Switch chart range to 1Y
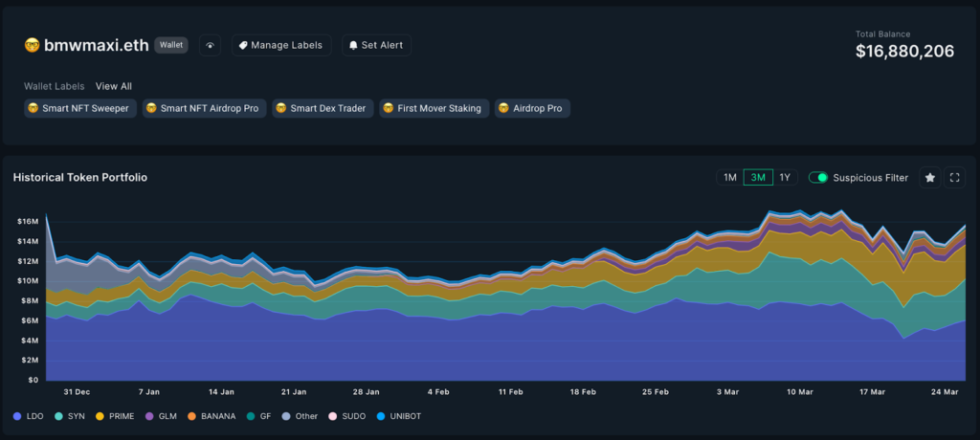The image size is (980, 440). tap(786, 177)
